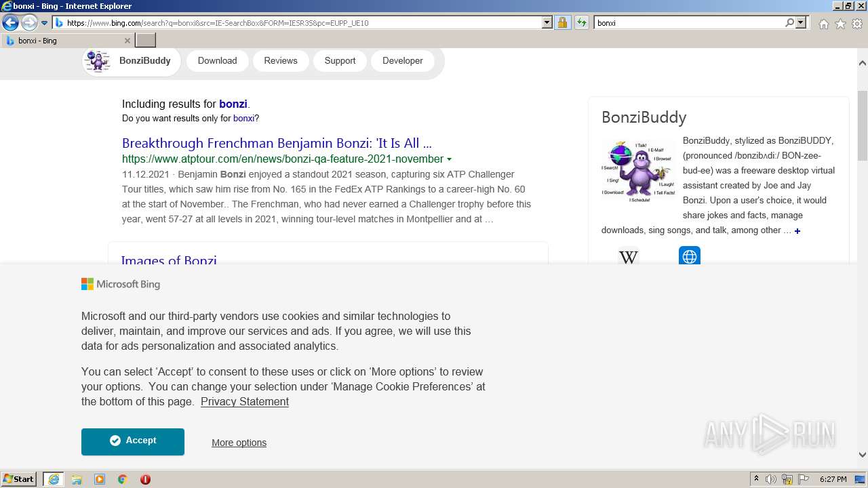Click the security lock icon

(562, 23)
